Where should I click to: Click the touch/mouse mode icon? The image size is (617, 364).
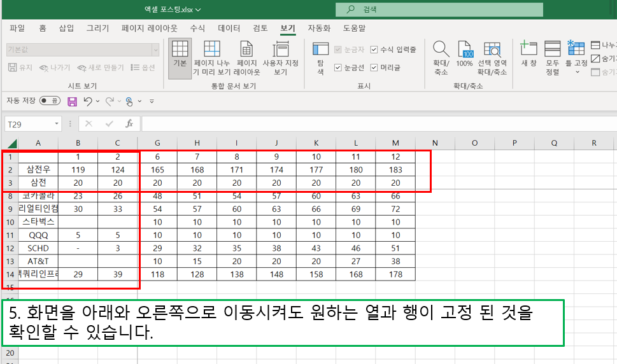click(x=129, y=101)
